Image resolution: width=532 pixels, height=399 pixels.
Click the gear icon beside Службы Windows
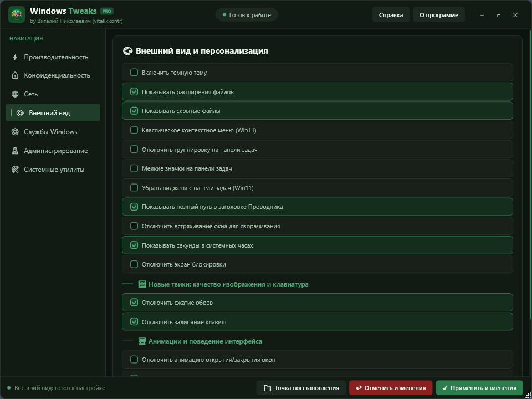point(15,132)
